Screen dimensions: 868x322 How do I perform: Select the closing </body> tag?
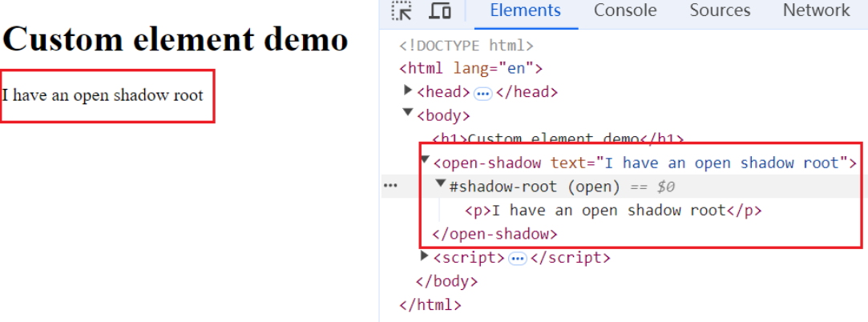(x=446, y=282)
